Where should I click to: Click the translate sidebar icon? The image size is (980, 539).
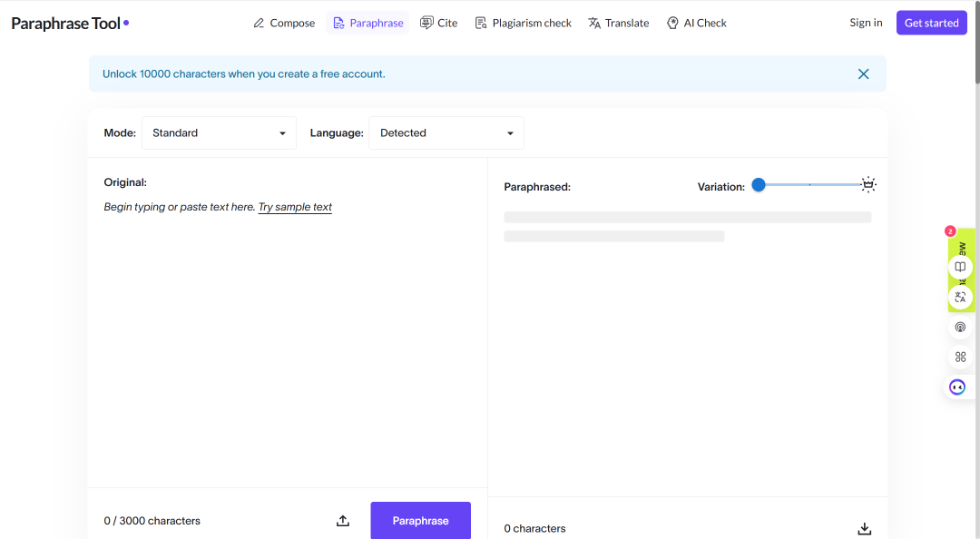(960, 297)
